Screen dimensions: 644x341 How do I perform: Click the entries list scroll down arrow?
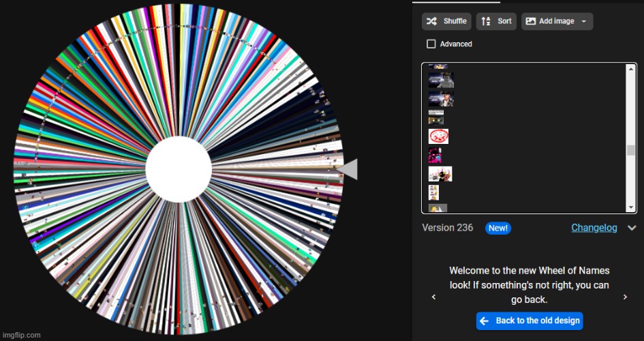coord(631,208)
